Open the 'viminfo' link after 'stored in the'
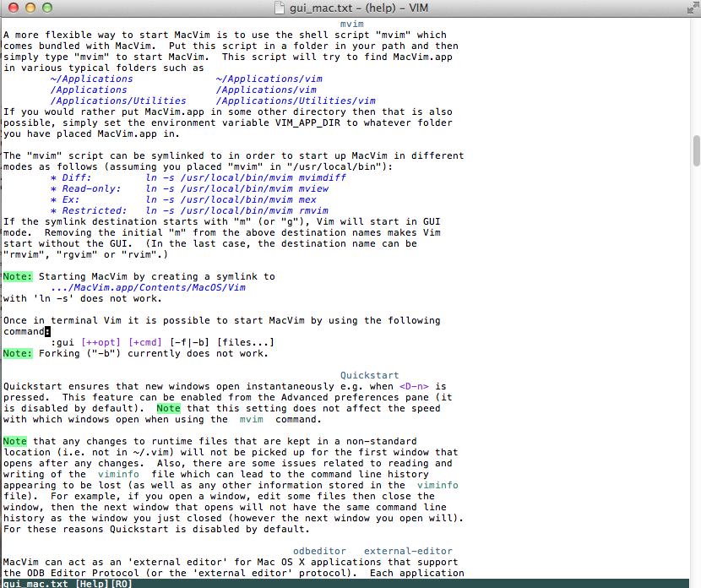The height and width of the screenshot is (588, 701). (437, 485)
